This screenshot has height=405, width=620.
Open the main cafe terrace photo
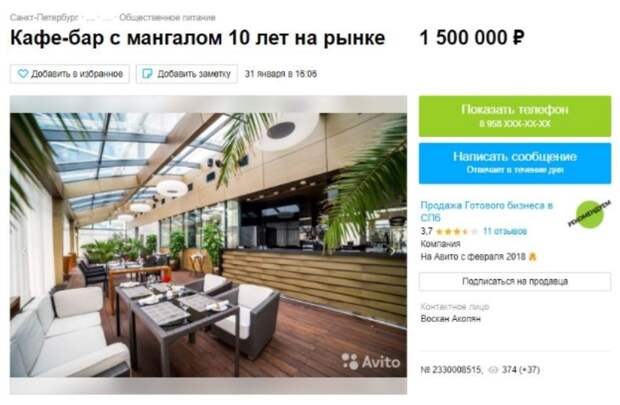click(x=208, y=245)
